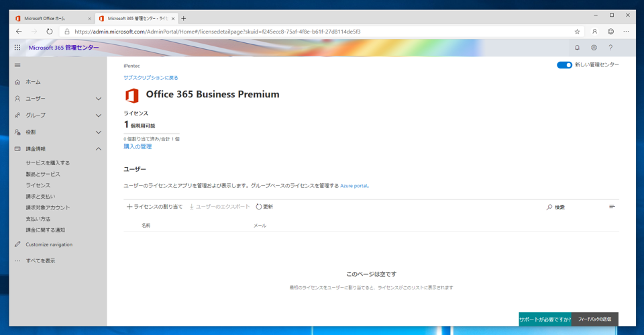
Task: Collapse the 課金情報 navigation chevron
Action: [99, 149]
